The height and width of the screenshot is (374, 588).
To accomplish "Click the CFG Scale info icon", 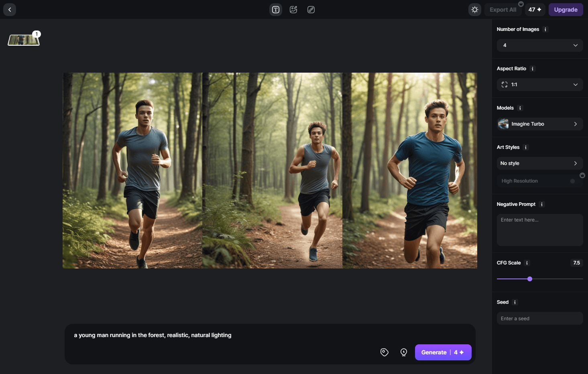I will (527, 263).
